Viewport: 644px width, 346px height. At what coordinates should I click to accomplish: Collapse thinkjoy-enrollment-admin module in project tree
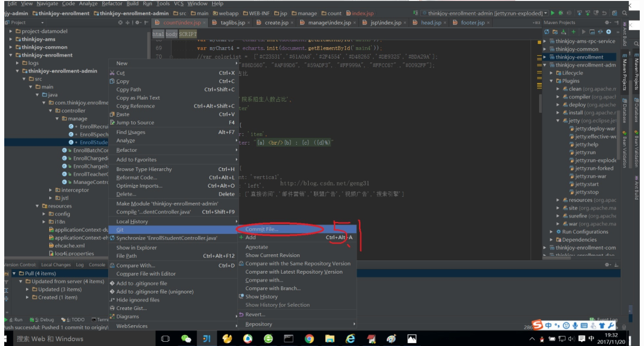(x=17, y=71)
